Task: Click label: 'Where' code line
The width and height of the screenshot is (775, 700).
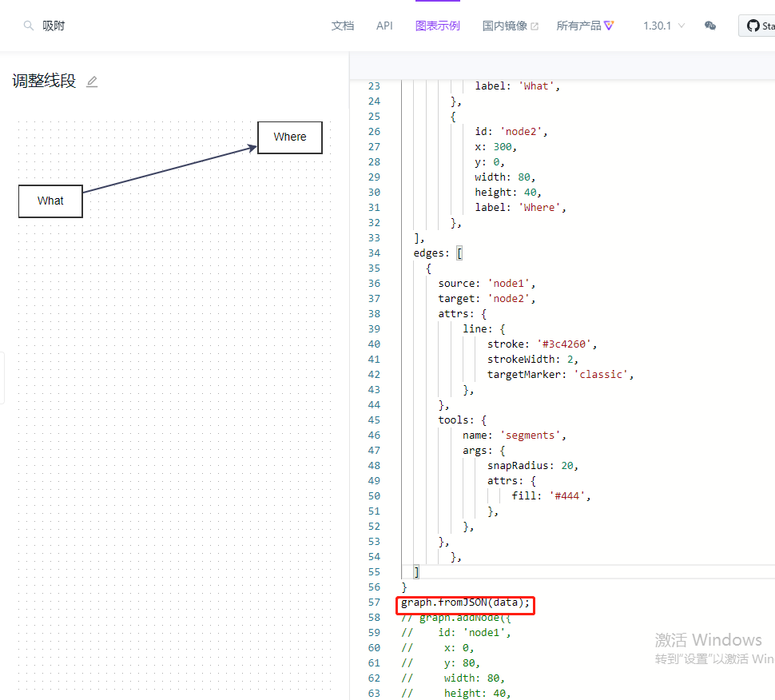Action: 520,208
